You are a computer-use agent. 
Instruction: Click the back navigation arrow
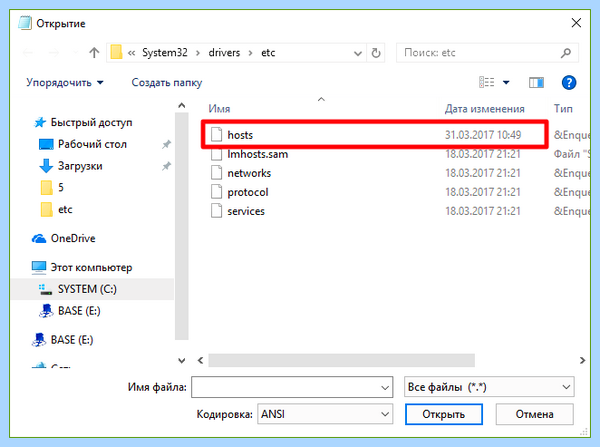click(x=28, y=52)
